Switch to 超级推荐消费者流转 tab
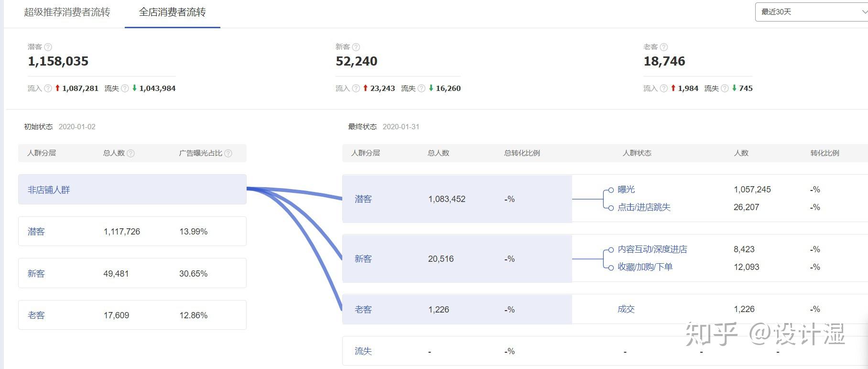Image resolution: width=868 pixels, height=369 pixels. click(67, 12)
